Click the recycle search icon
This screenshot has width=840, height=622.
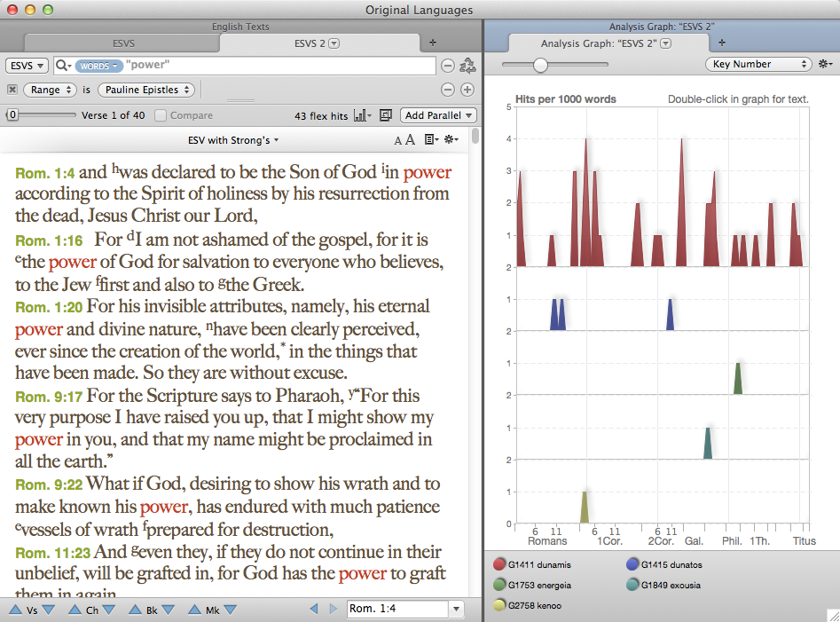(467, 66)
